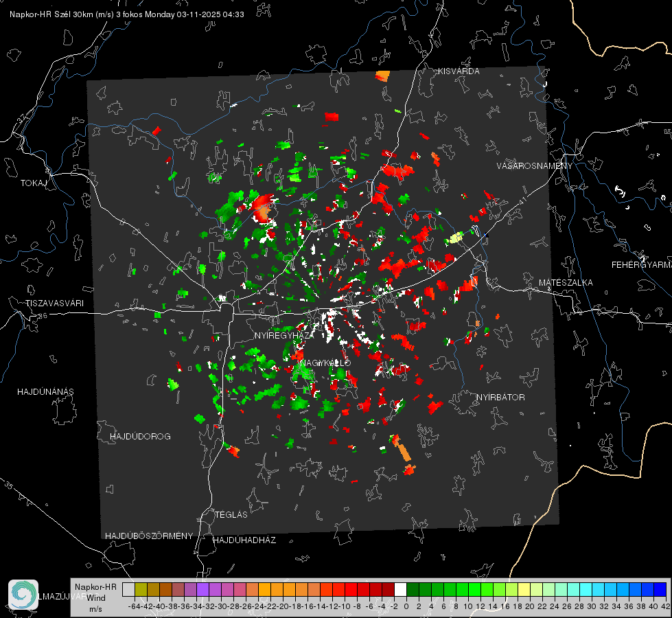Click the KISVÁRDA city label
672x618 pixels.
(x=459, y=71)
